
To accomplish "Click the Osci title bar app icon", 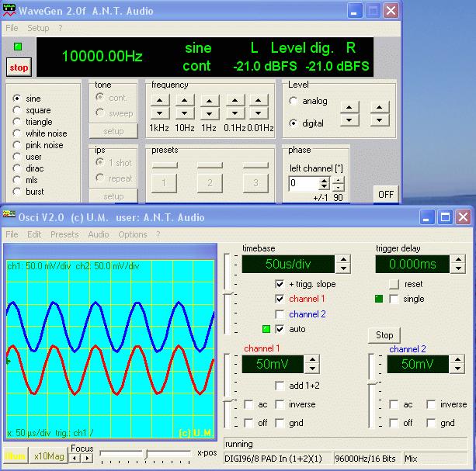I will click(x=9, y=214).
